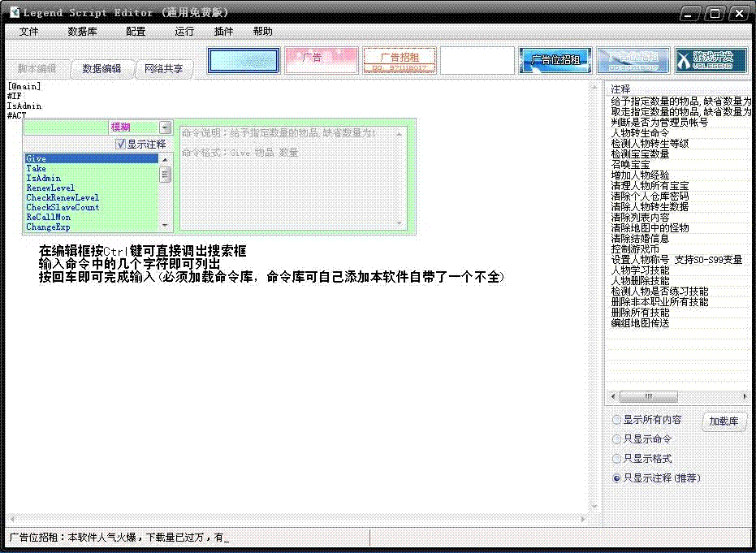Click the red-bordered 广告招租 banner
This screenshot has width=756, height=553.
400,60
